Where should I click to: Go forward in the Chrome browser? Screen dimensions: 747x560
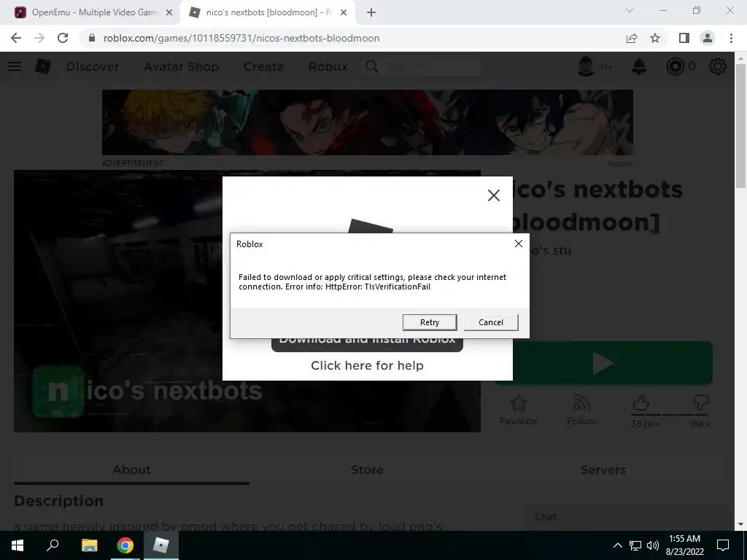(x=39, y=38)
